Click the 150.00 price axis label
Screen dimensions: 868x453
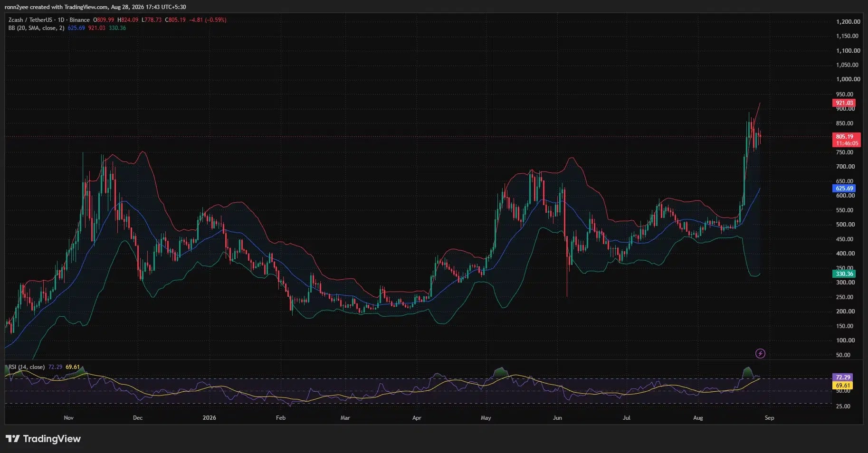click(845, 326)
